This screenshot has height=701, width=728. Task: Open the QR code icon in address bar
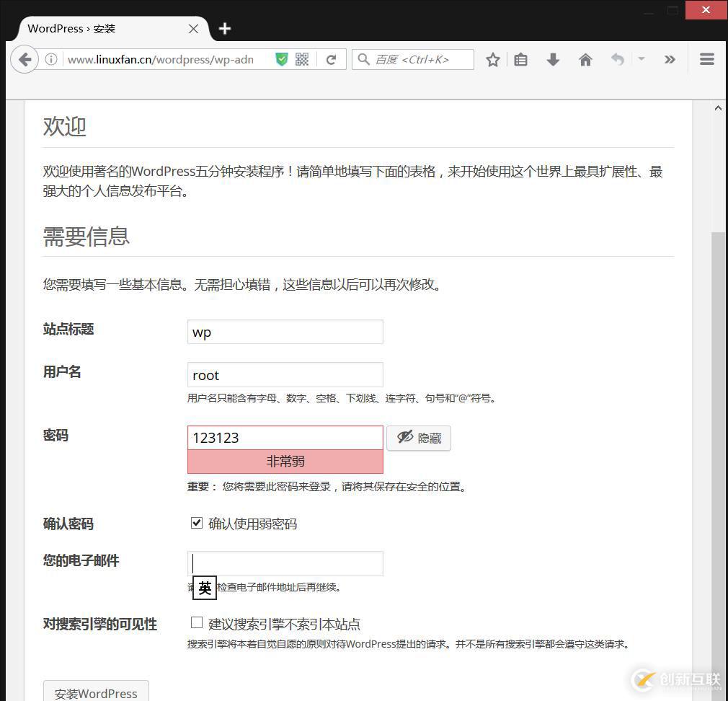[x=302, y=60]
